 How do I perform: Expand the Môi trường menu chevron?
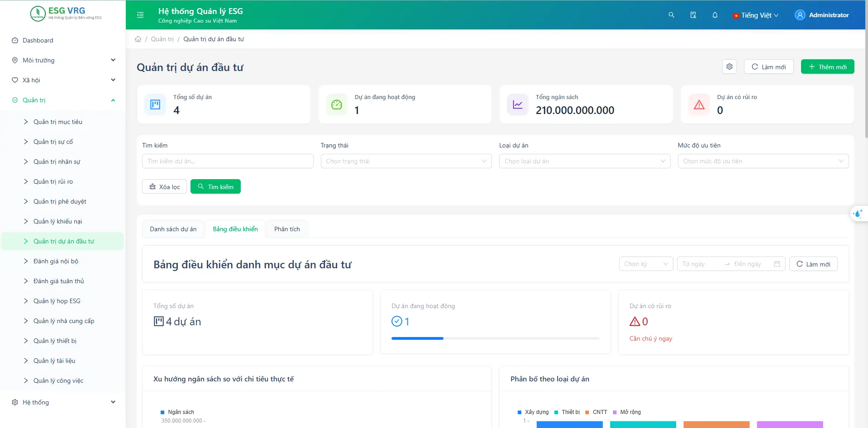113,60
